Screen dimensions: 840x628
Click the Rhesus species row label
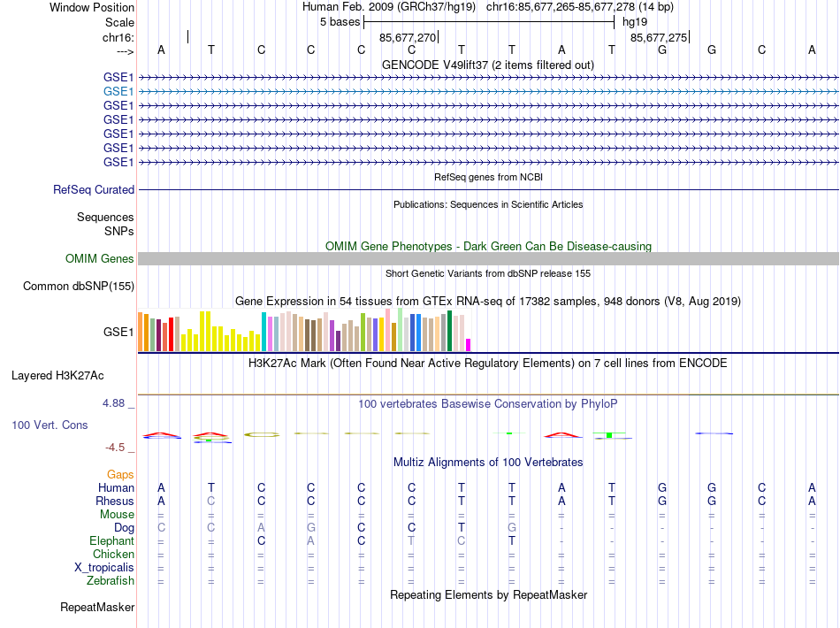pyautogui.click(x=115, y=501)
